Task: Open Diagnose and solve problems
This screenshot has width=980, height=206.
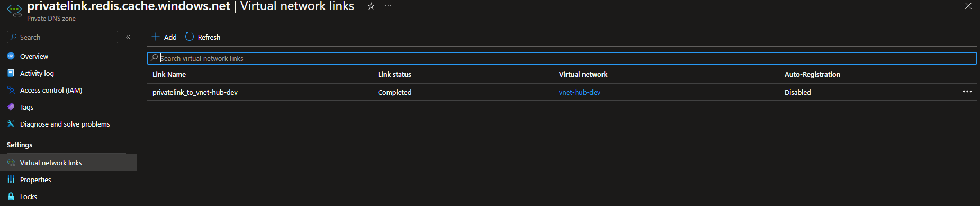Action: tap(65, 124)
